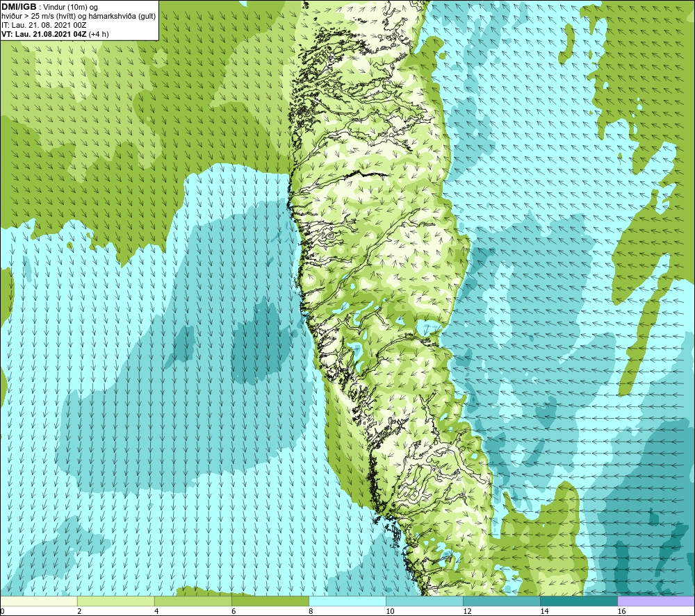Click the scale label "12"
Viewport: 695px width, 616px height.
(x=467, y=612)
